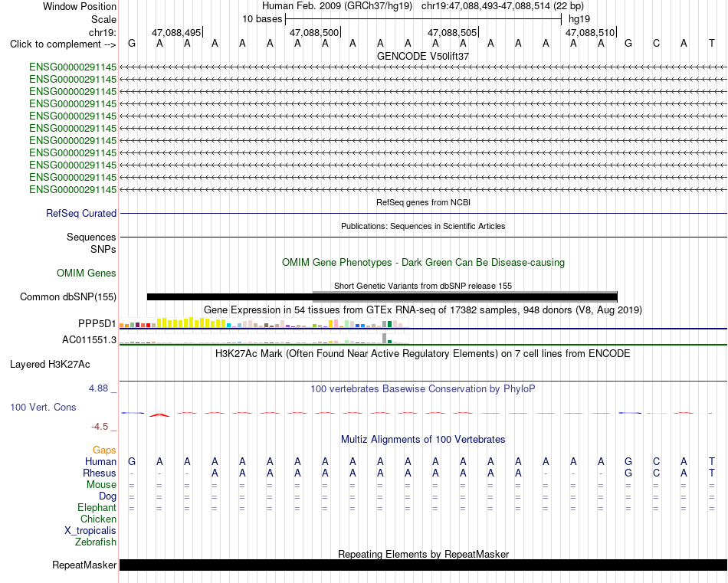Open 'Publications: Sequences in Scientific Articles' title
This screenshot has width=728, height=583.
click(x=423, y=226)
